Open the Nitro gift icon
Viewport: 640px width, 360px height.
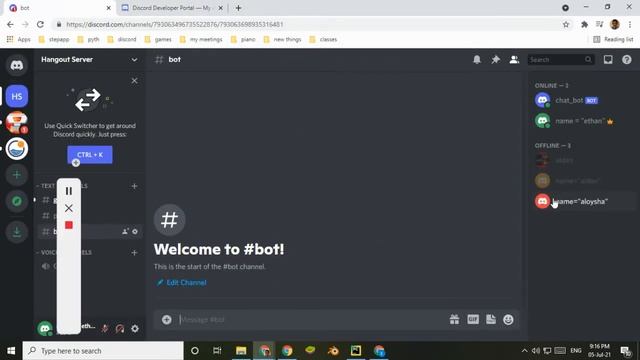point(454,320)
